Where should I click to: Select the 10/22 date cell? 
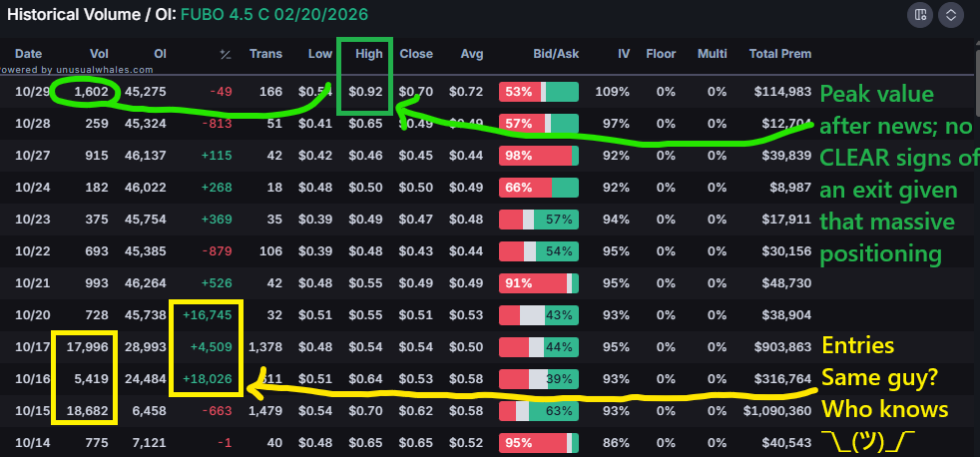point(33,251)
